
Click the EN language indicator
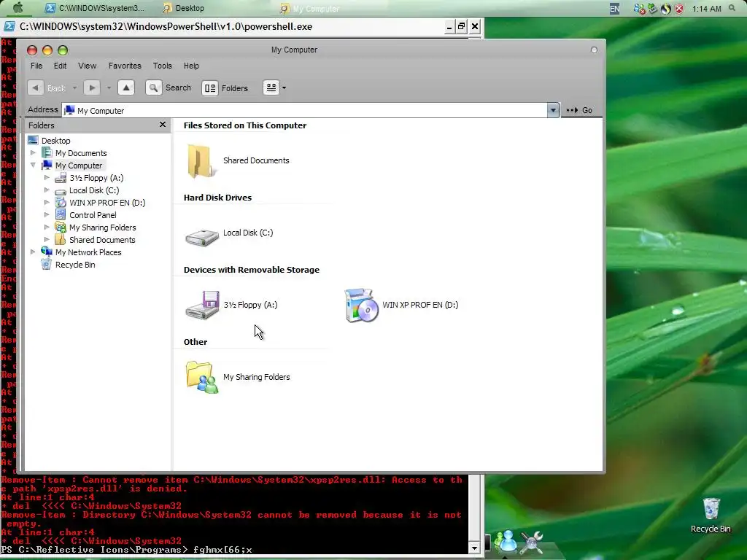click(614, 9)
